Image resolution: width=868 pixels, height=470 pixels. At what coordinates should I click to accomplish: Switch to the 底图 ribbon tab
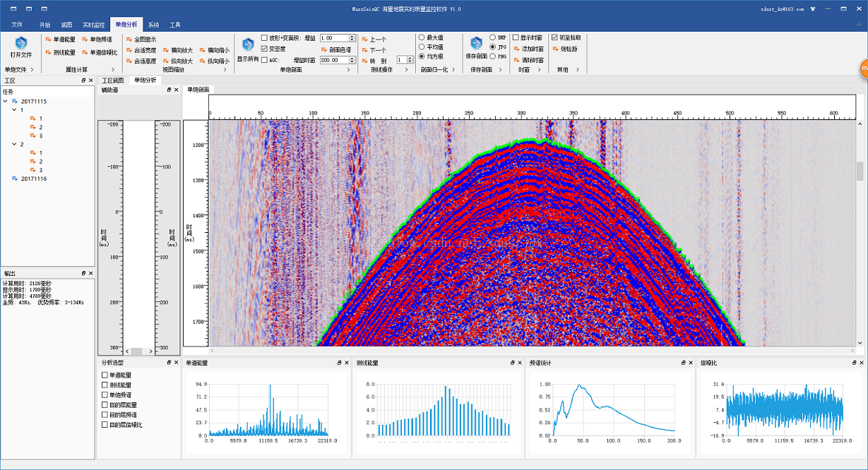pos(66,25)
